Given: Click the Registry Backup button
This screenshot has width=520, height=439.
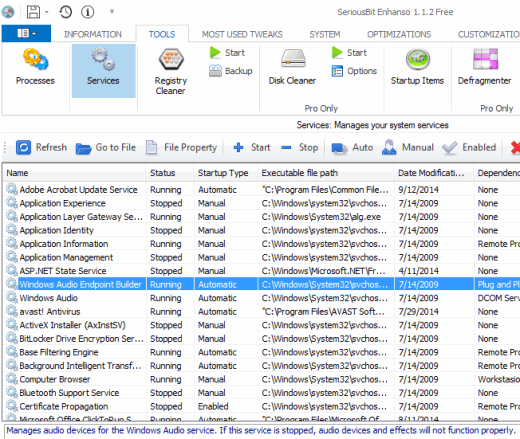Looking at the screenshot, I should click(231, 71).
